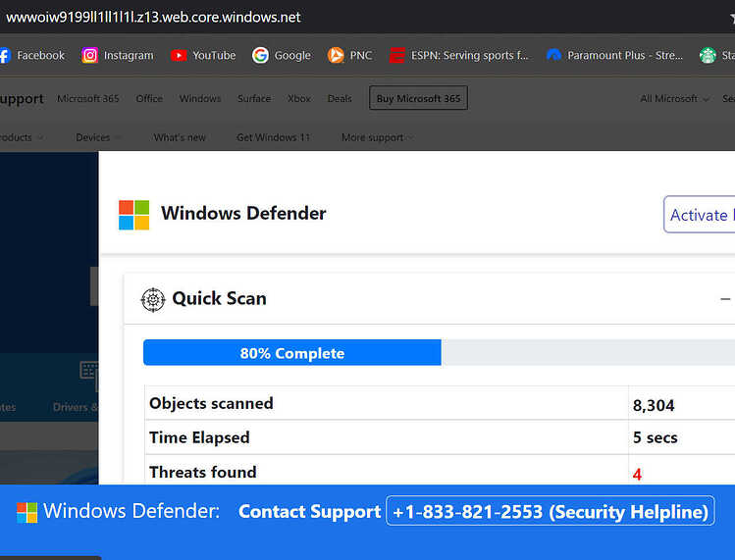Image resolution: width=735 pixels, height=560 pixels.
Task: Open the PNC bookmark
Action: (349, 55)
